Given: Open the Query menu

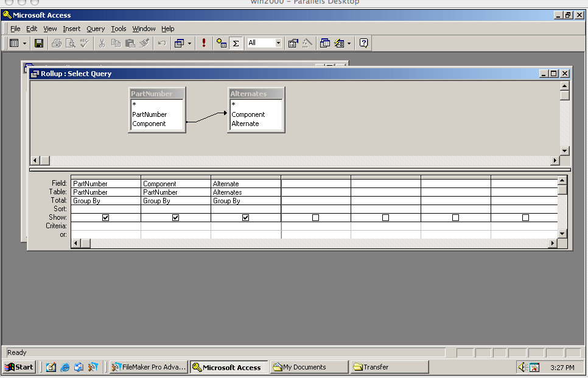Looking at the screenshot, I should tap(96, 29).
